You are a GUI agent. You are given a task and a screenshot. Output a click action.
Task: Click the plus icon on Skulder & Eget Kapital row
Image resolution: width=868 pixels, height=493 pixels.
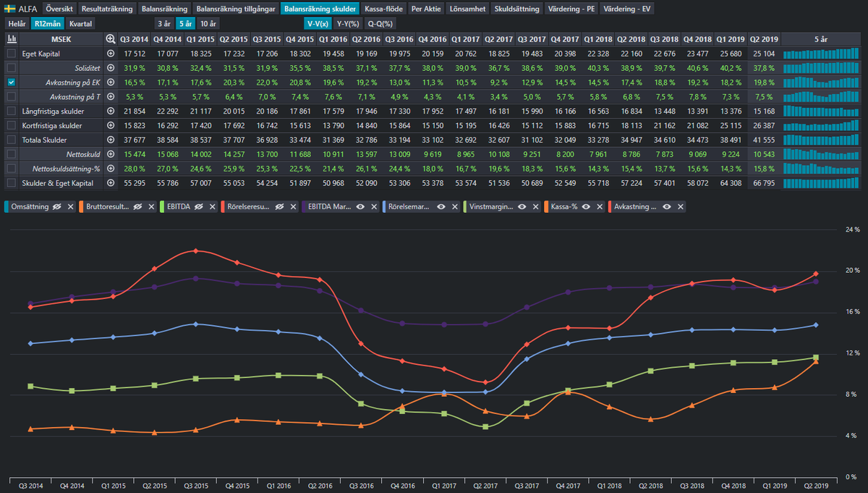tap(111, 182)
